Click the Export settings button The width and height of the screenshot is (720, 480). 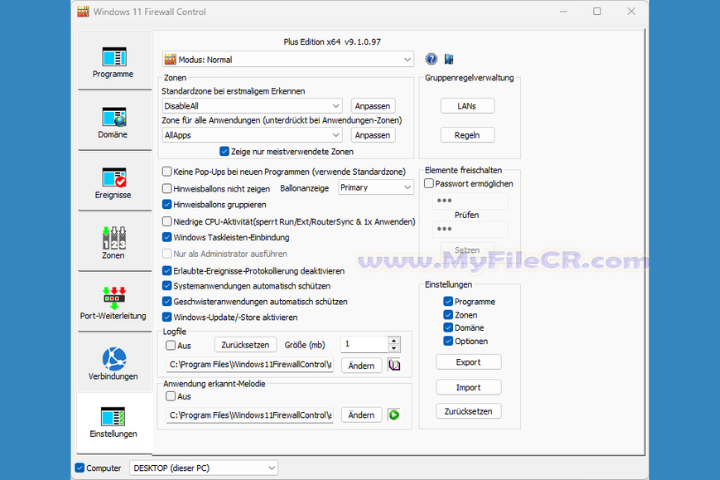pos(468,362)
